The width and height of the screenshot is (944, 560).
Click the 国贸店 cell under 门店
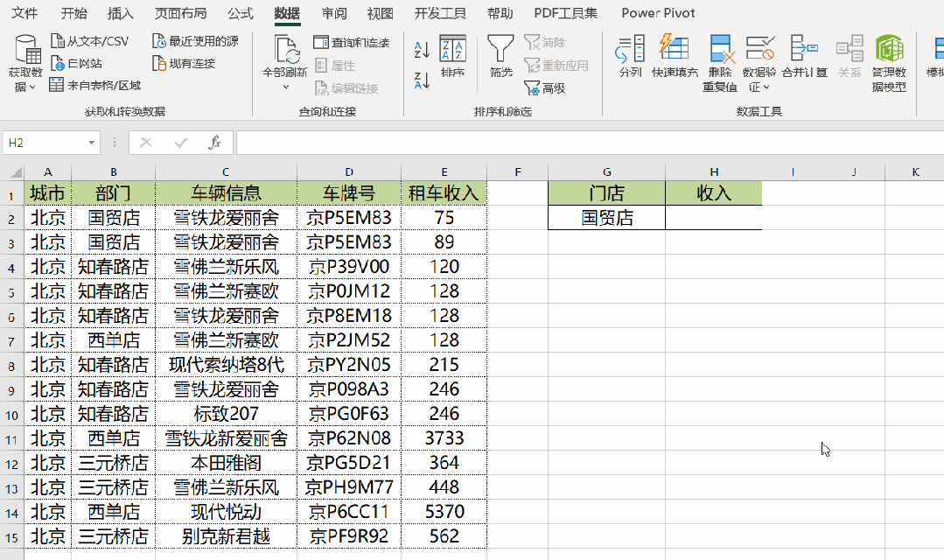606,217
